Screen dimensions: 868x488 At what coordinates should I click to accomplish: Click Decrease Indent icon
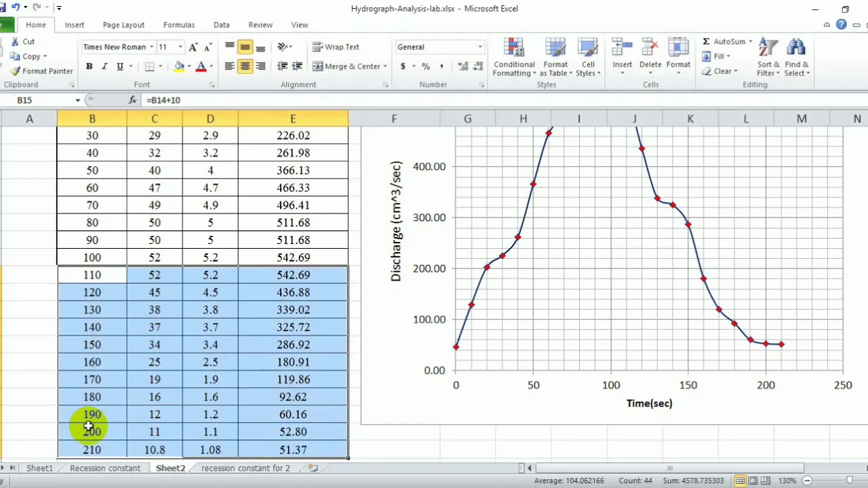coord(282,66)
